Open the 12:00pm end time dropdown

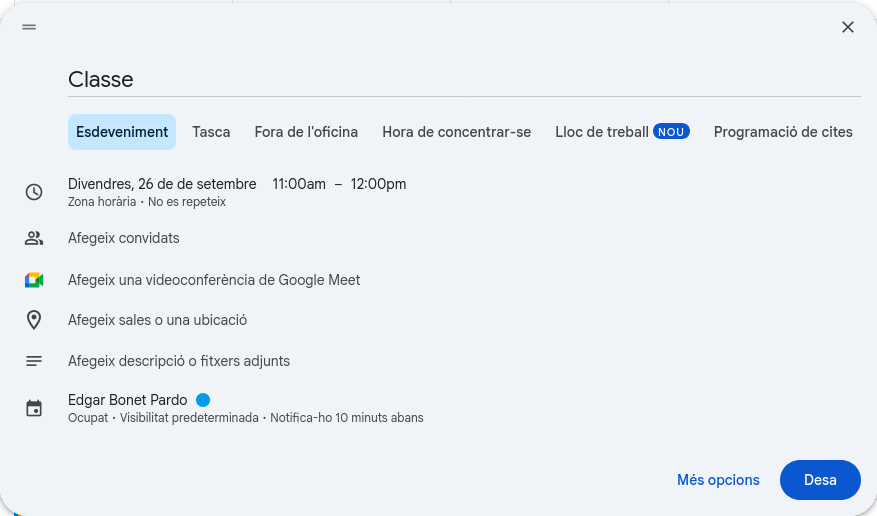pos(378,184)
